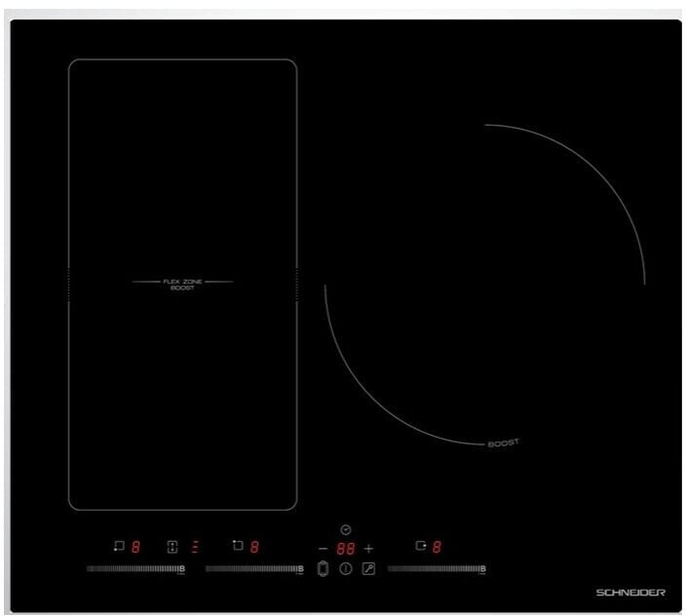The image size is (686, 616).
Task: Tap the pause icon left of power
Action: 324,569
